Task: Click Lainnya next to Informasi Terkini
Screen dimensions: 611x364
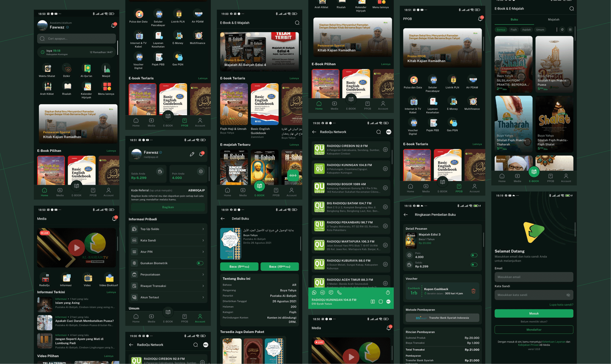Action: pyautogui.click(x=111, y=292)
